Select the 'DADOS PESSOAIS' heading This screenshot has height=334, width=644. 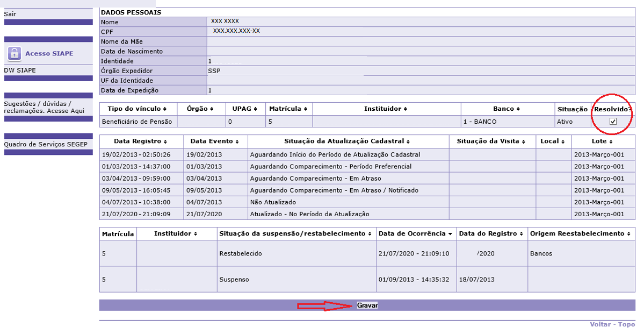pyautogui.click(x=131, y=12)
